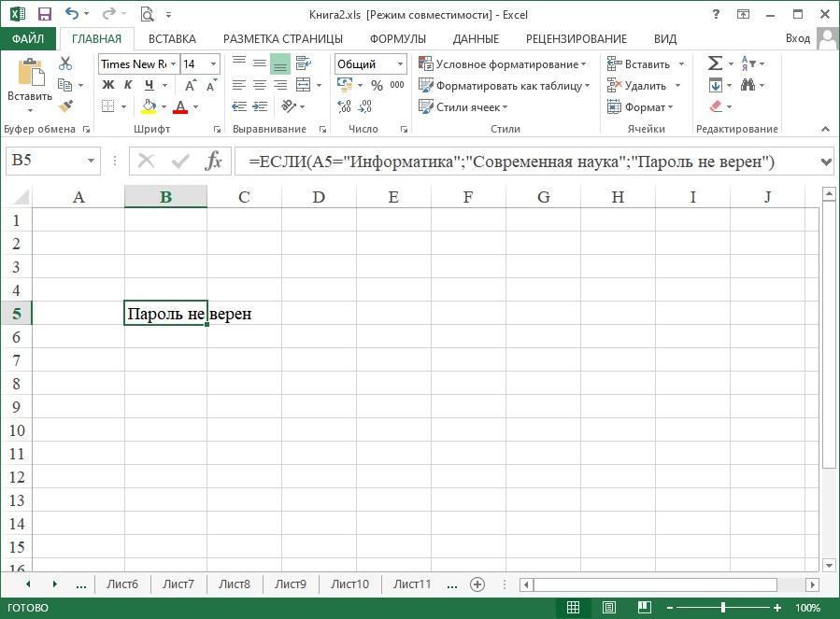
Task: Open Find and Select binoculars icon
Action: point(747,85)
